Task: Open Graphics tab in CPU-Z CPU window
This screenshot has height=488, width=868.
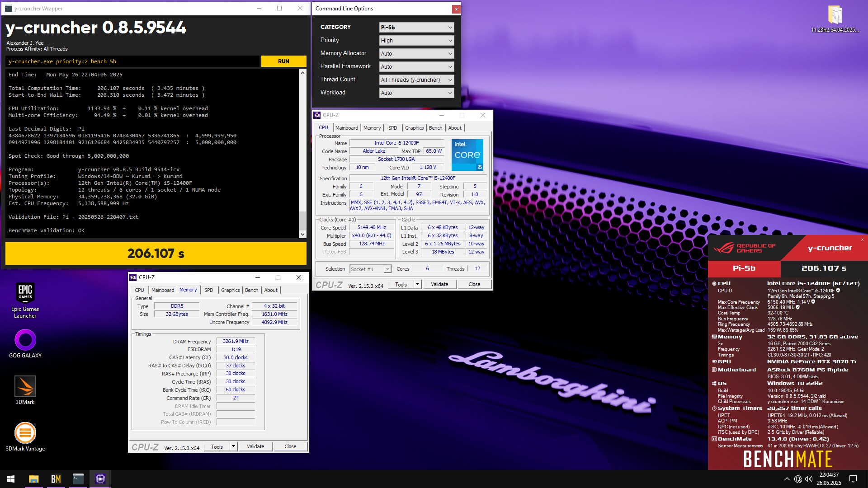Action: pos(414,128)
